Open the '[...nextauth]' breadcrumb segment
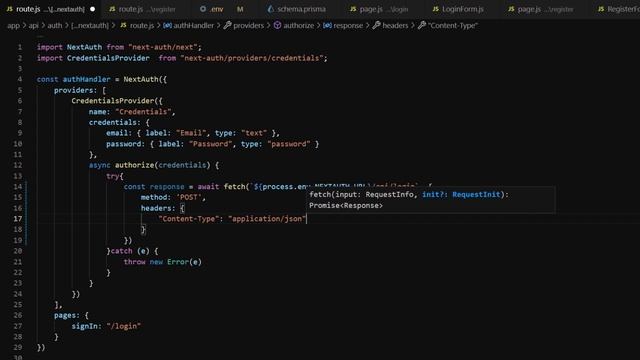Image resolution: width=640 pixels, height=360 pixels. tap(90, 25)
